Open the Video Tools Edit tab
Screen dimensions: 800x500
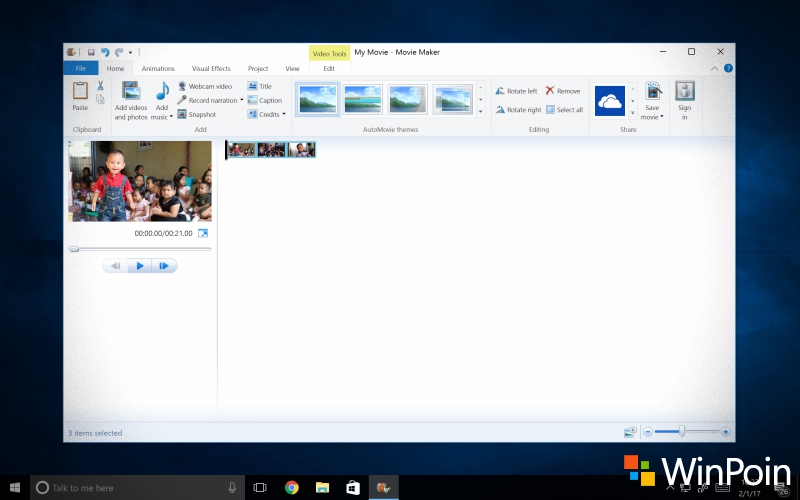click(329, 68)
